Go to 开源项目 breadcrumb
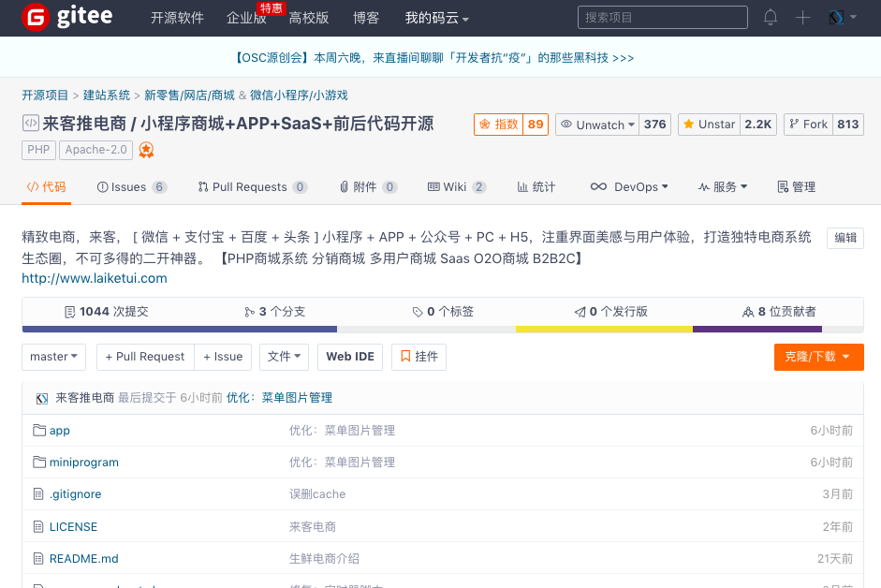 pos(45,96)
